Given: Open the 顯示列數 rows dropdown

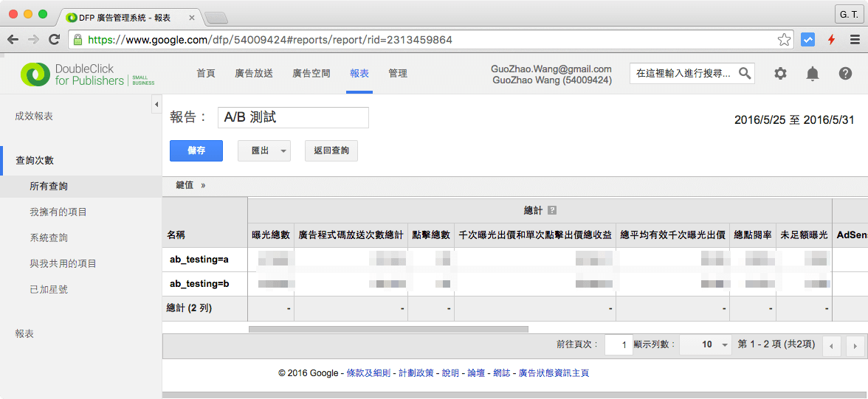Looking at the screenshot, I should tap(706, 344).
